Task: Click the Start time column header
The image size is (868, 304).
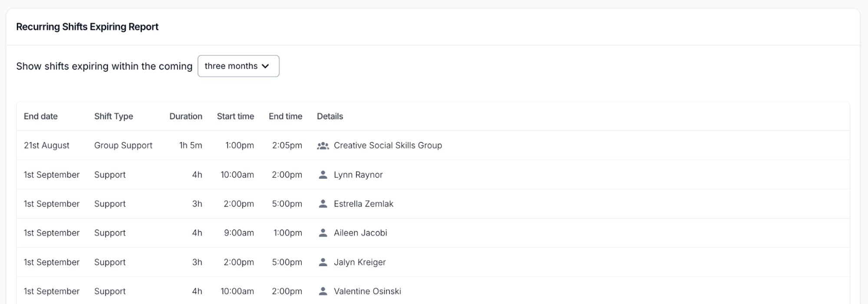Action: [235, 116]
